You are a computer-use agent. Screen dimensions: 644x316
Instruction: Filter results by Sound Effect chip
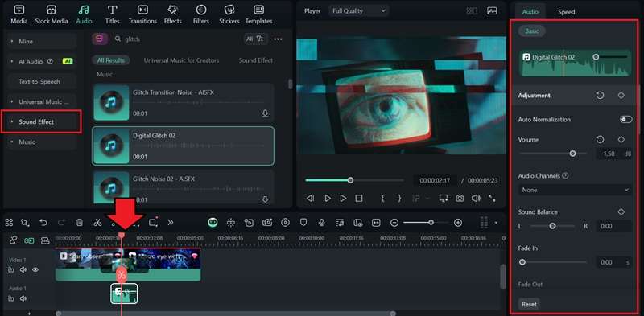click(x=255, y=60)
